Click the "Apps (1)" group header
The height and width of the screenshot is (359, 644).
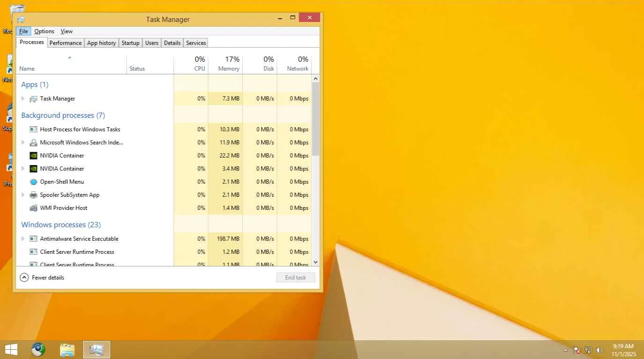point(35,85)
